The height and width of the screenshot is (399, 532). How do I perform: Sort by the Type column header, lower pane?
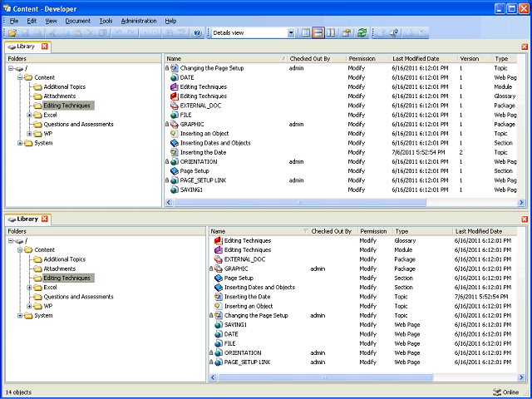pyautogui.click(x=422, y=231)
